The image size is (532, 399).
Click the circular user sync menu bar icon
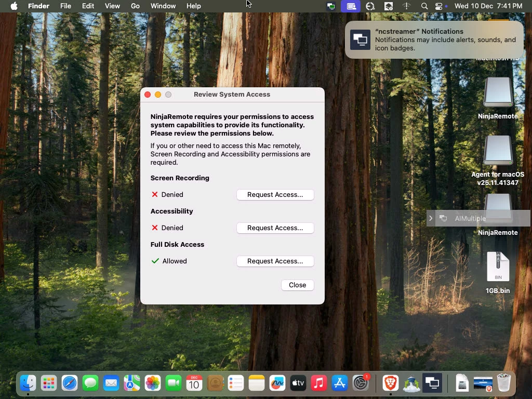370,6
